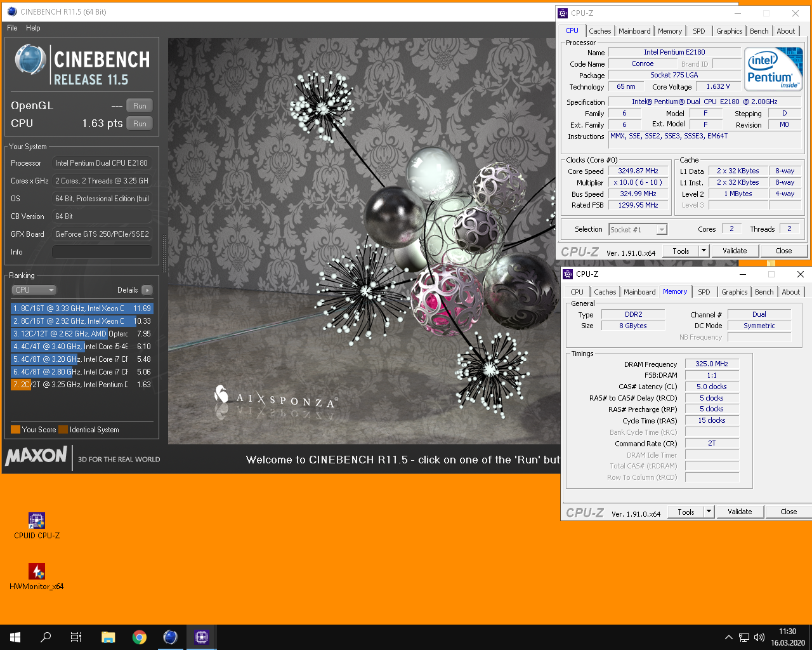Open Caches tab in lower CPU-Z window

point(605,292)
